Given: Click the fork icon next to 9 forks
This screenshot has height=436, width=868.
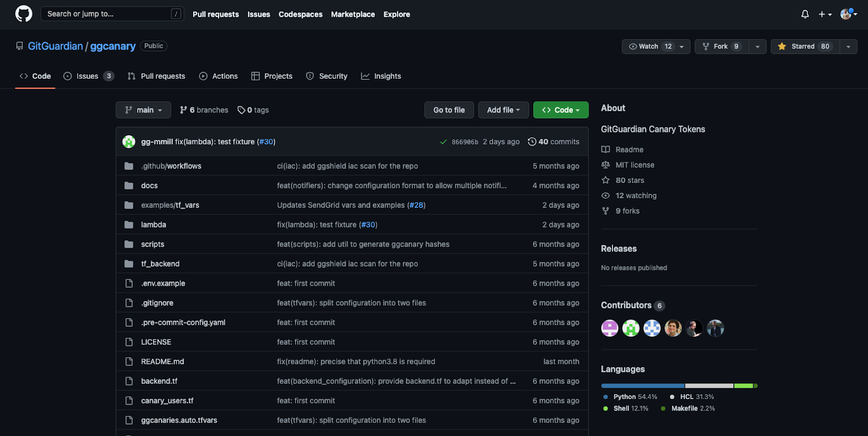Looking at the screenshot, I should tap(605, 211).
